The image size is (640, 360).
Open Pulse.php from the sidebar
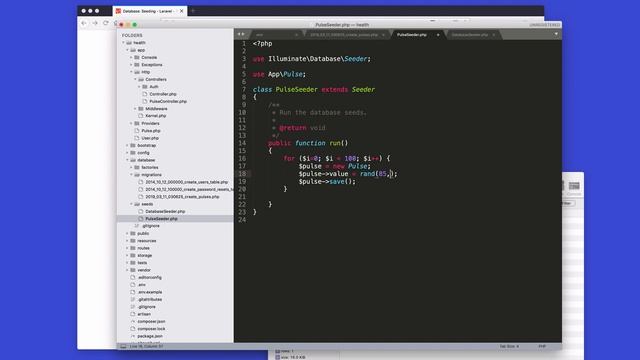[x=151, y=131]
